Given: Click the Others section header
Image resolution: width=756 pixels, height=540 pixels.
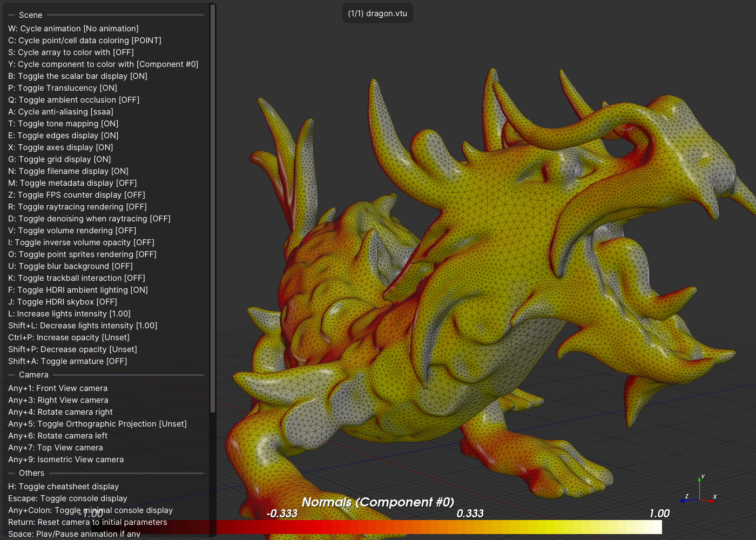Looking at the screenshot, I should 31,473.
